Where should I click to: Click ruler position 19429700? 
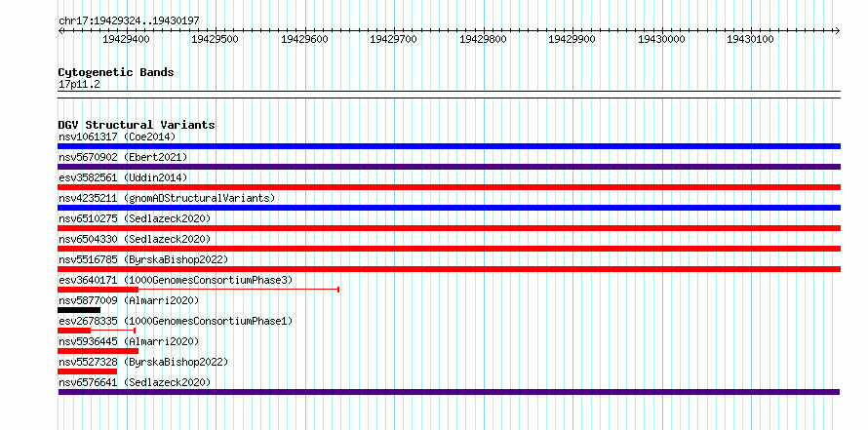pos(393,39)
